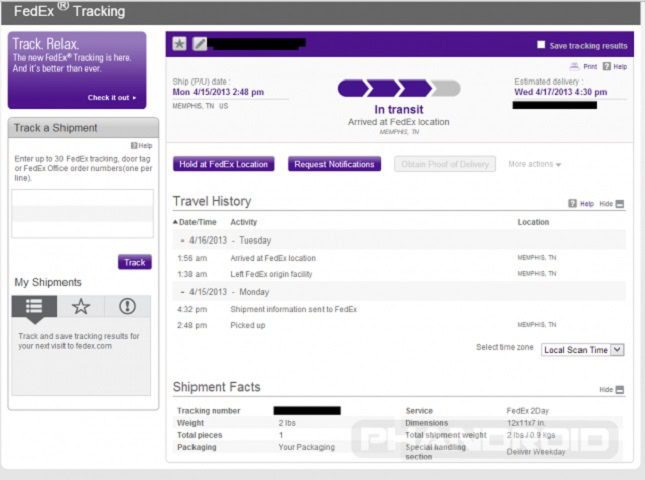The width and height of the screenshot is (645, 480).
Task: Open the alert exclamation tab in My Shipments
Action: (127, 306)
